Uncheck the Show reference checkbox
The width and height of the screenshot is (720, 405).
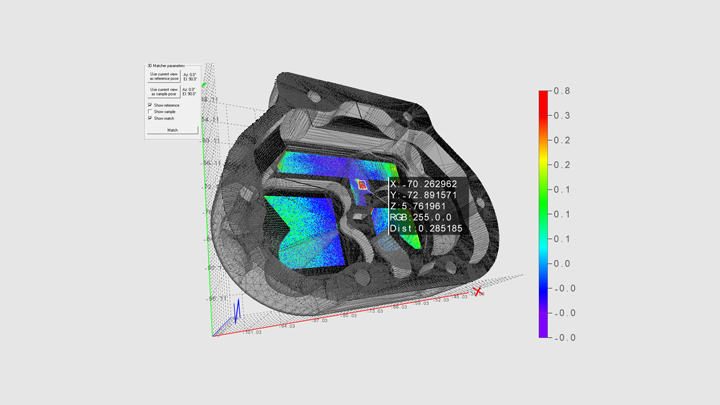click(150, 104)
